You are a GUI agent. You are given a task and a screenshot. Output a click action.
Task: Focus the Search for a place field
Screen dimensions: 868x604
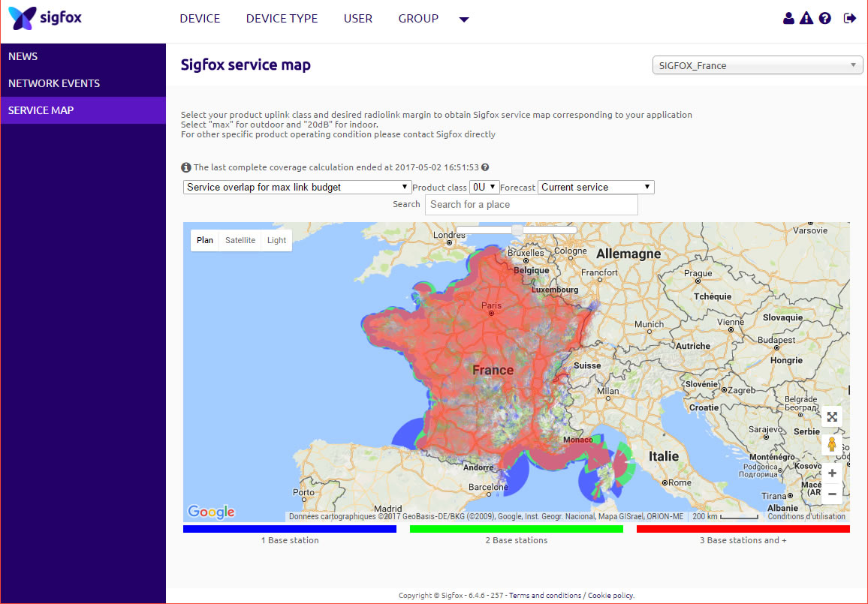click(x=532, y=205)
